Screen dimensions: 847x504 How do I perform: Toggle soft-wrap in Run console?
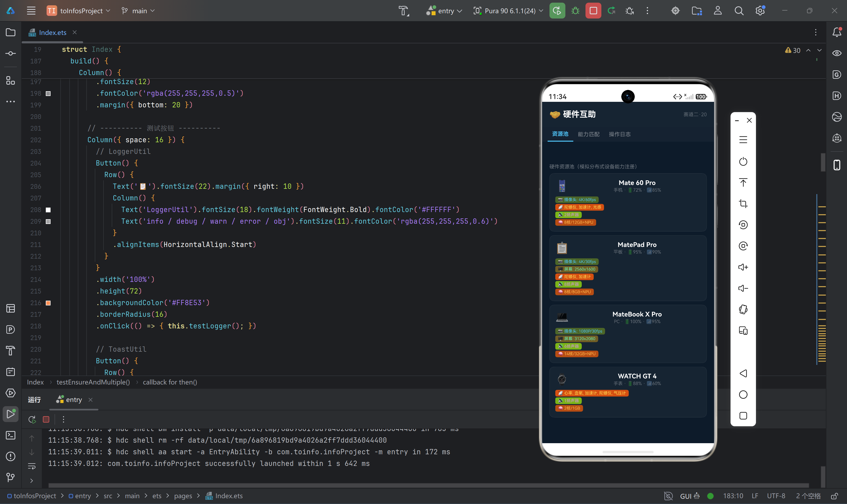coord(31,466)
